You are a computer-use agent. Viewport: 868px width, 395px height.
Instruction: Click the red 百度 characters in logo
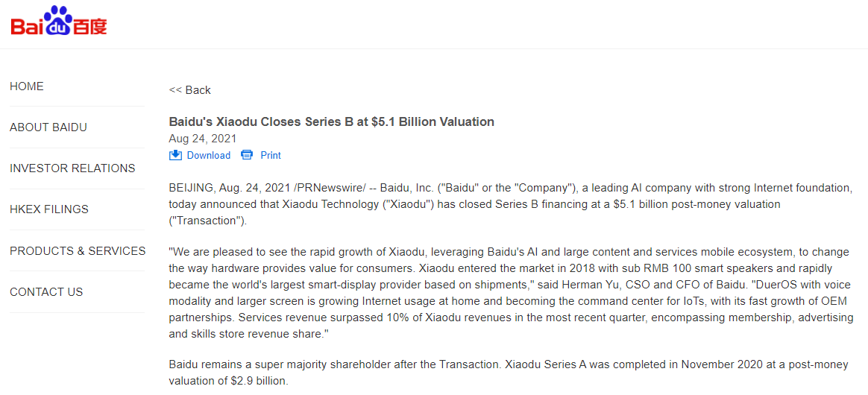(90, 26)
